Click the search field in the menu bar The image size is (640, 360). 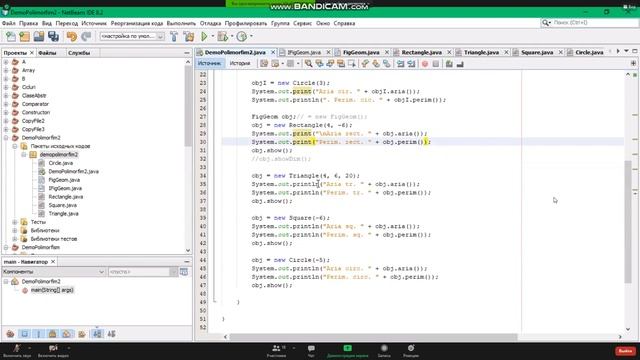point(589,22)
